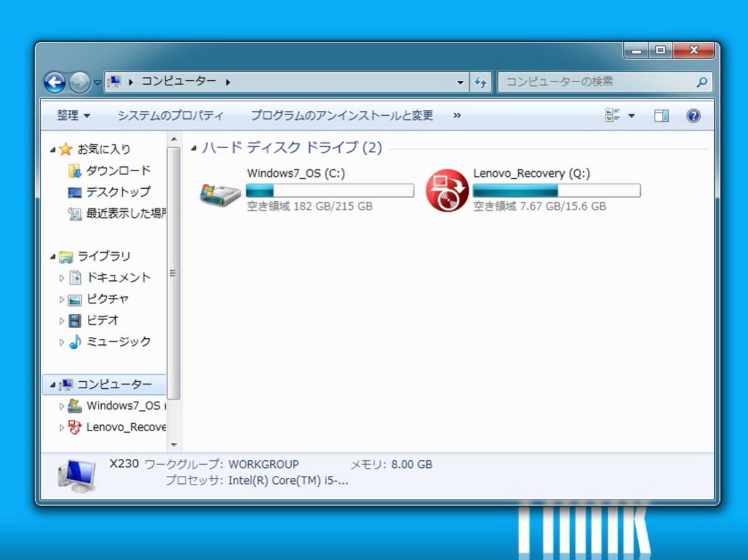Click the magnifier search icon

pyautogui.click(x=701, y=82)
